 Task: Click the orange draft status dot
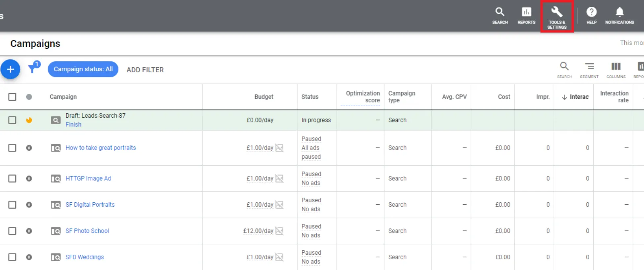coord(29,120)
